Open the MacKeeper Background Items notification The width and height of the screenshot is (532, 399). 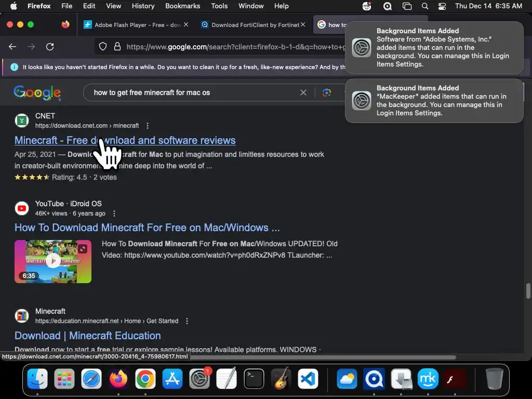point(434,101)
